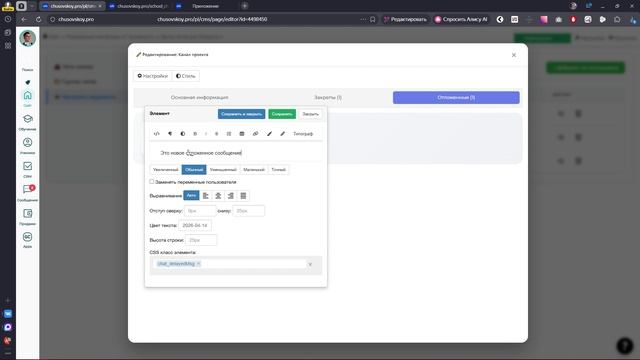Open Цвет текста color field
Screen dimensions: 640x360
tap(195, 225)
